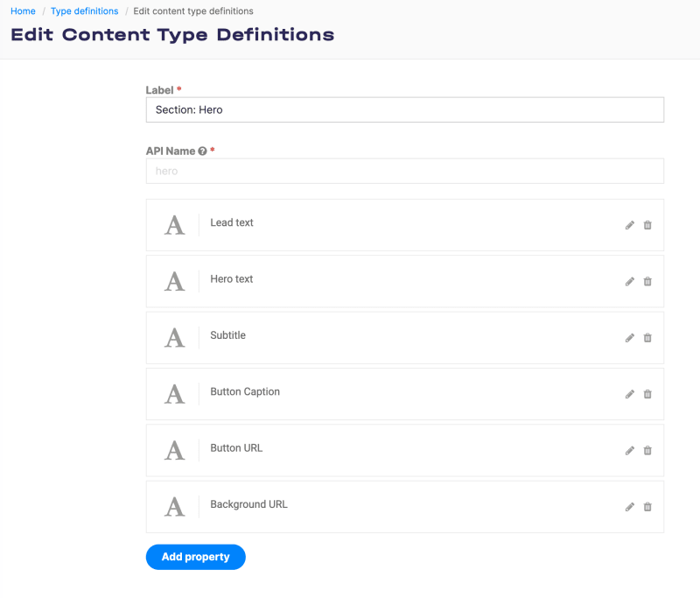The width and height of the screenshot is (700, 598).
Task: Click text type icon for Hero text
Action: 174,281
